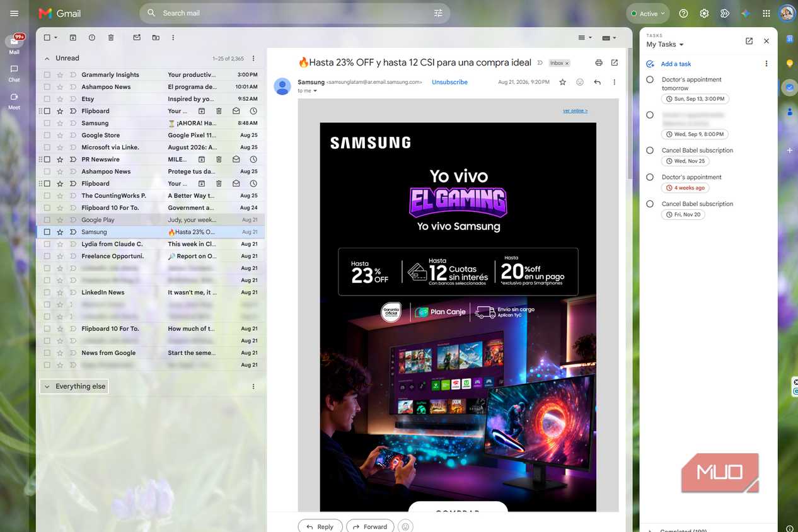Open the Keep side panel icon

[x=790, y=63]
